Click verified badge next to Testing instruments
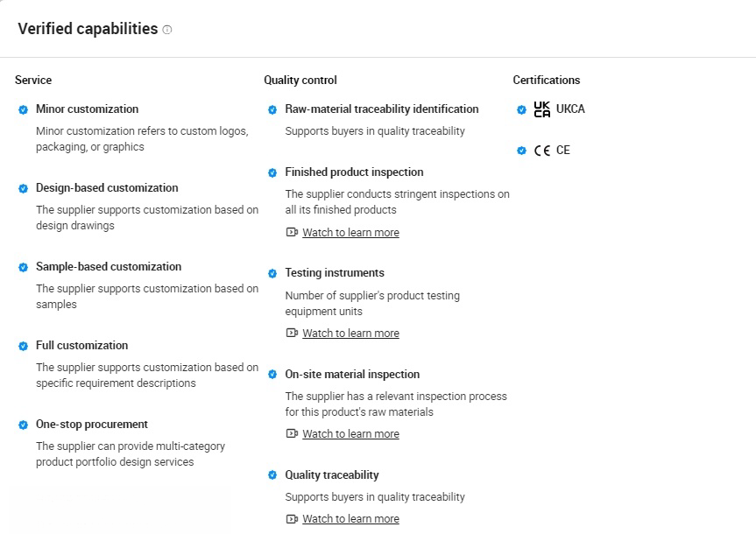This screenshot has width=756, height=534. (272, 274)
